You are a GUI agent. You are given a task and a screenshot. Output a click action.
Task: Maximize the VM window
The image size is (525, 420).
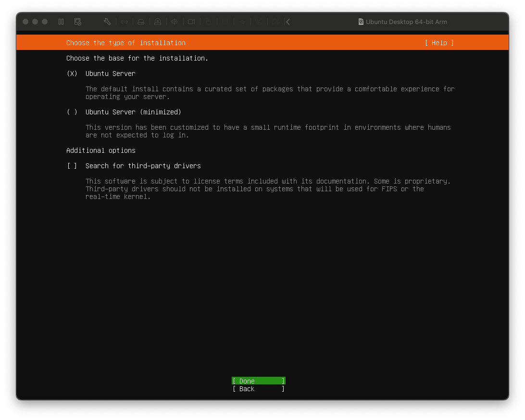click(x=45, y=22)
